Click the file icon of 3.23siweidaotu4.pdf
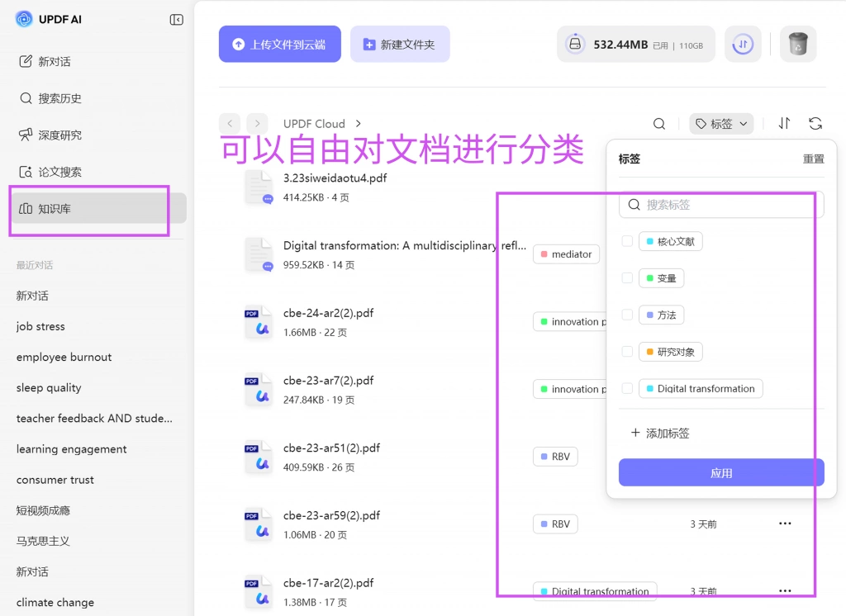 click(259, 187)
